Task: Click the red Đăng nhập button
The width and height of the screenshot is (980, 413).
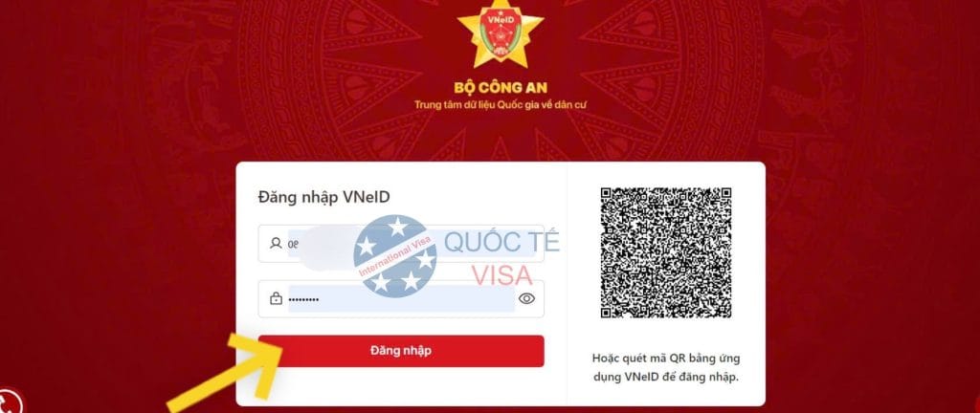Action: click(x=401, y=351)
